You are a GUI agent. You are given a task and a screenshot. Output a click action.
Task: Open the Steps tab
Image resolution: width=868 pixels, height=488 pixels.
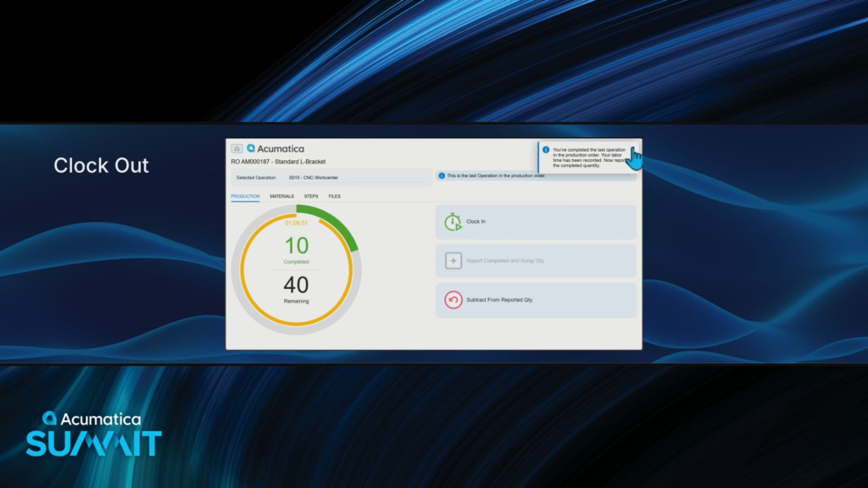pos(311,197)
